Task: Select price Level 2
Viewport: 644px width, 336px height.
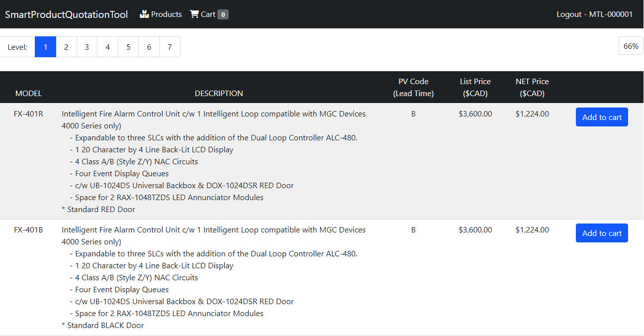Action: pos(66,47)
